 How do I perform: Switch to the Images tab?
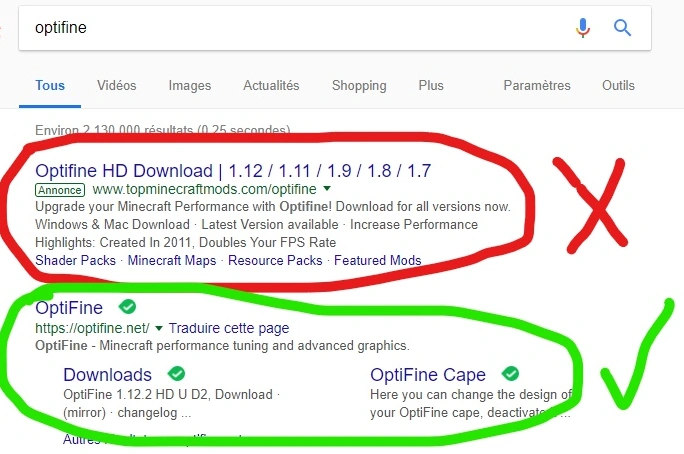coord(190,86)
